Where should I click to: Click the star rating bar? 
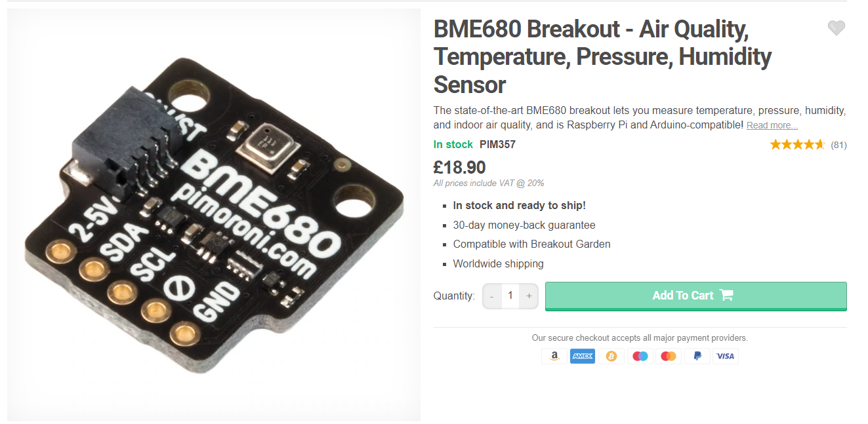point(796,144)
